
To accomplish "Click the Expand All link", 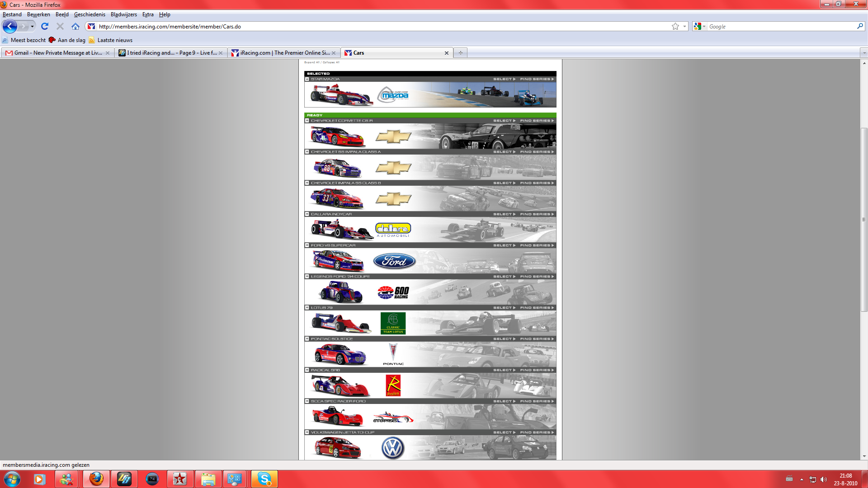I will point(311,62).
